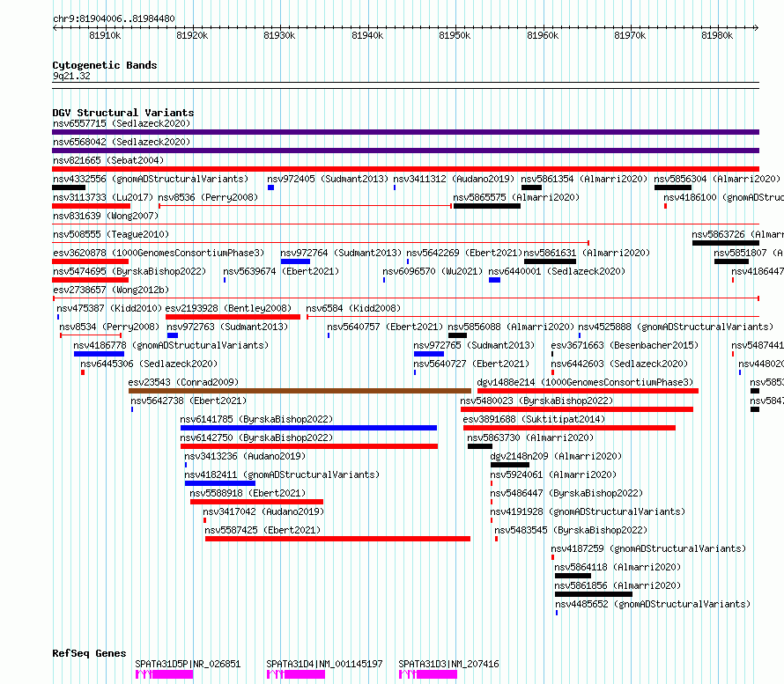Select nsv4525888 gnomADStructuralVariants label
The width and height of the screenshot is (784, 684).
click(x=676, y=327)
